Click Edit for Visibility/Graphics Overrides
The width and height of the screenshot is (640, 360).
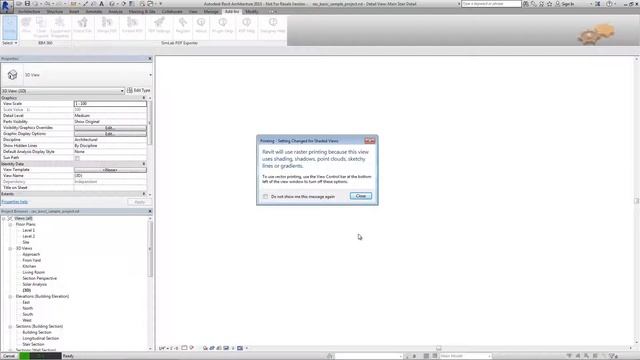[110, 128]
